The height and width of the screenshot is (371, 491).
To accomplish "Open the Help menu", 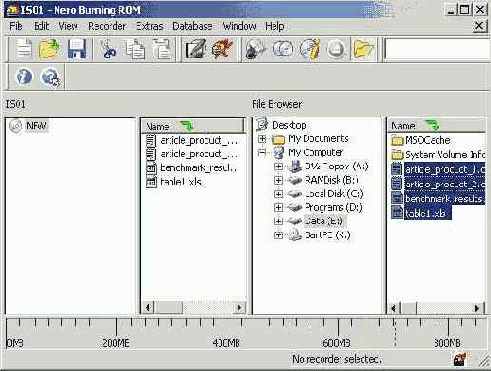I will [275, 26].
